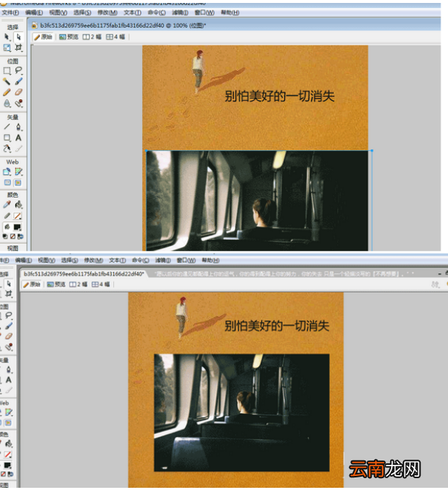Viewport: 448px width, 490px height.
Task: Select the Hotspot tool in upper window
Action: click(7, 172)
